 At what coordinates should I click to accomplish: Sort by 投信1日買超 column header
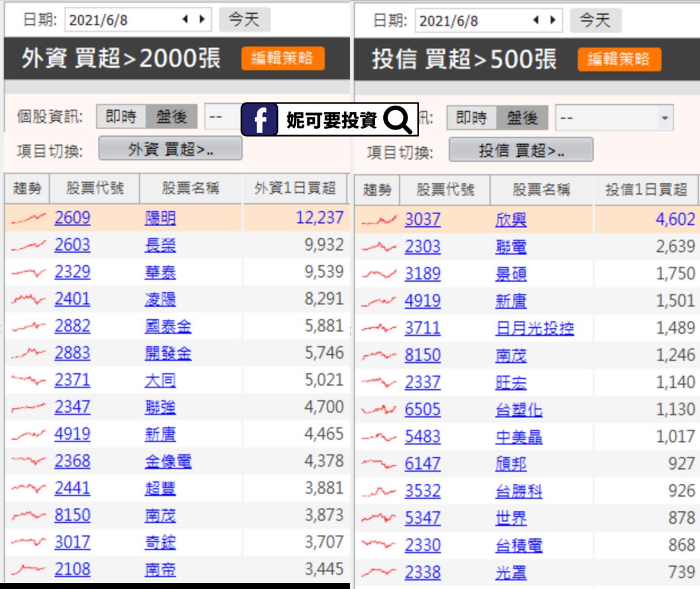[x=645, y=190]
